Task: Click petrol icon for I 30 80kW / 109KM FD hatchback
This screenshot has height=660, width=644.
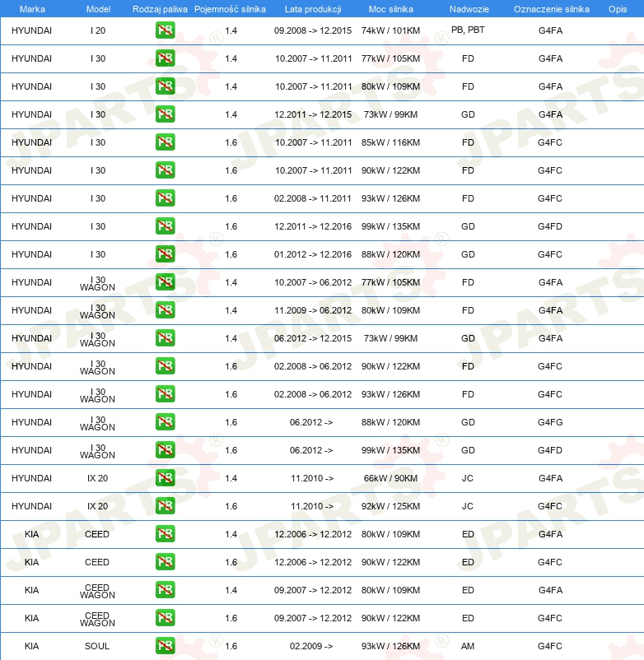Action: tap(165, 86)
